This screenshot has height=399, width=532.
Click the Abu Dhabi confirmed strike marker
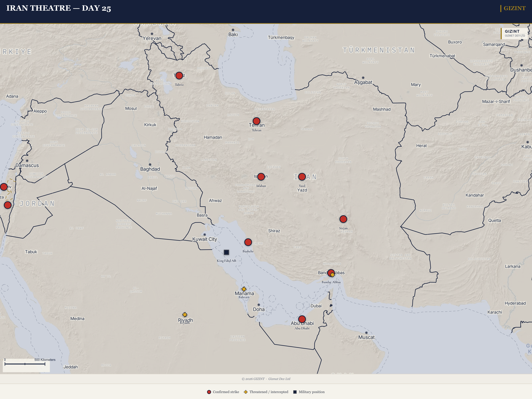click(x=302, y=319)
